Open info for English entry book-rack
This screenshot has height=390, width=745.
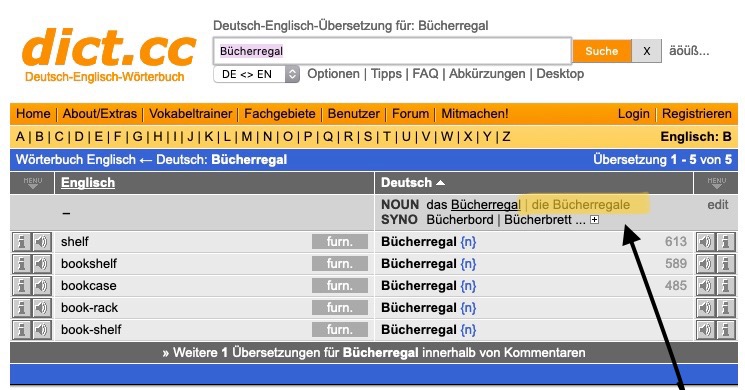coord(21,308)
